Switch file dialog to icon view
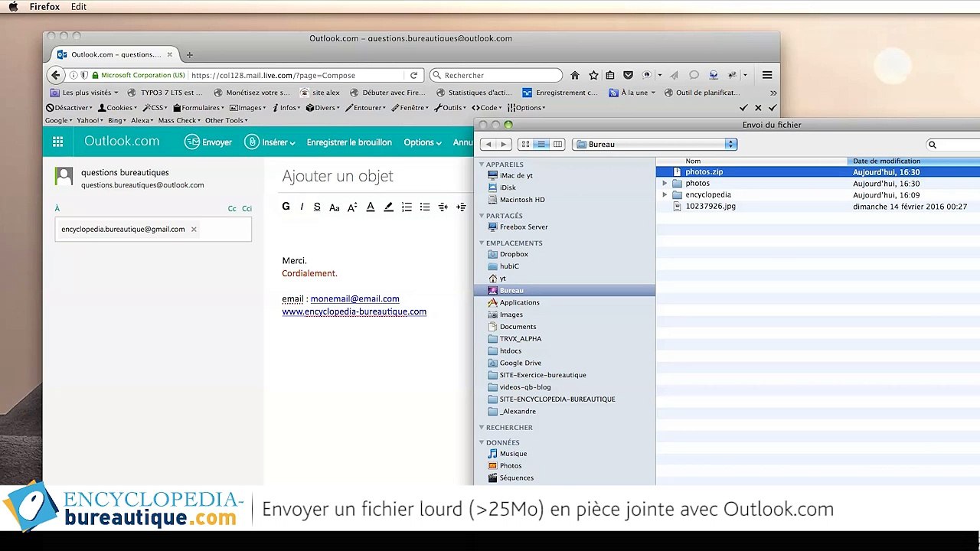This screenshot has width=980, height=551. 525,144
